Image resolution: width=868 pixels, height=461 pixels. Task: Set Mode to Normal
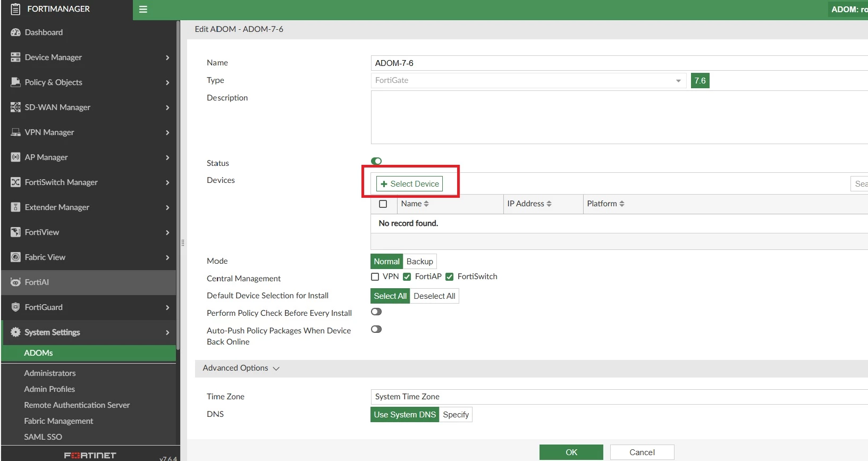386,262
